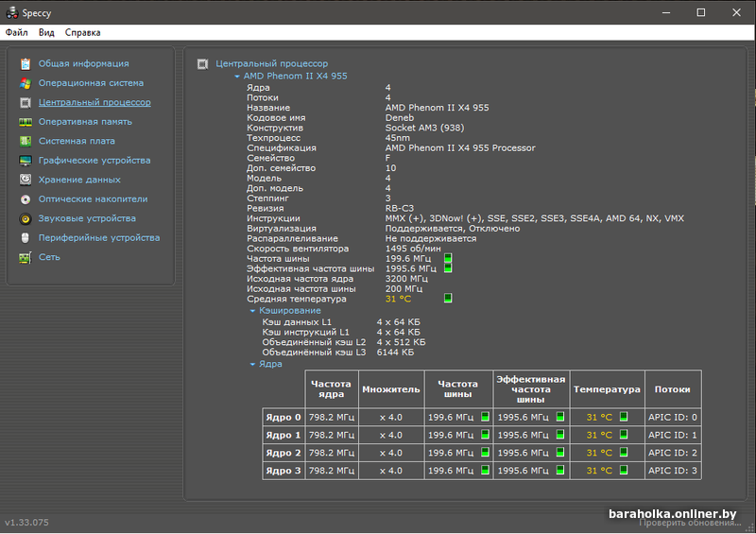Open Общая информация section

pyautogui.click(x=83, y=63)
